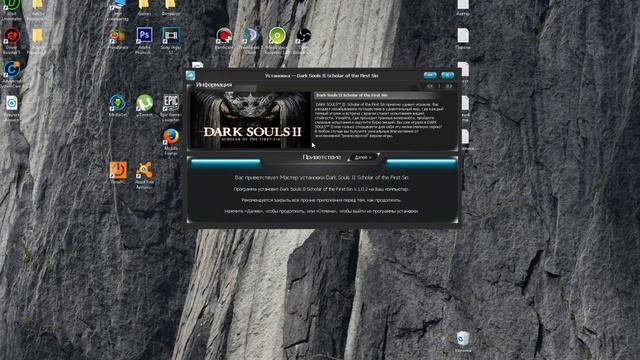
Task: Click the installer icon in the title bar
Action: pyautogui.click(x=190, y=75)
